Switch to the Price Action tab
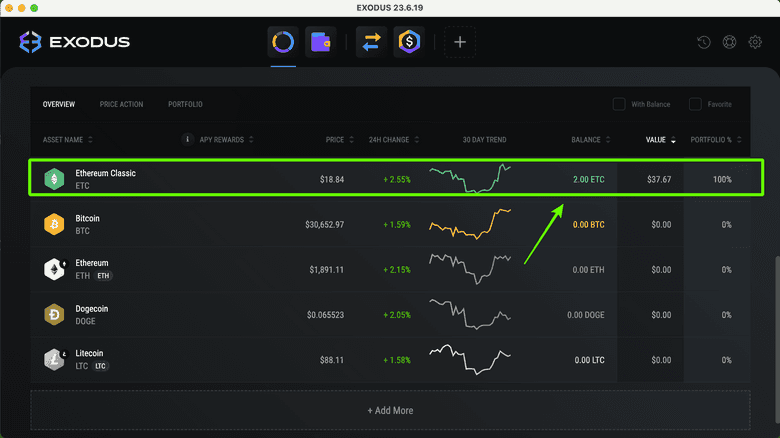Image resolution: width=780 pixels, height=438 pixels. (121, 104)
